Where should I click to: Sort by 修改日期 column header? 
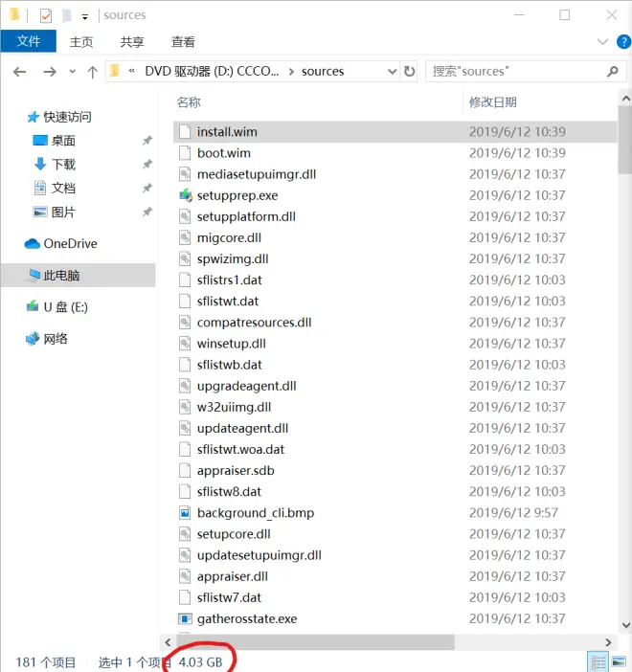493,102
